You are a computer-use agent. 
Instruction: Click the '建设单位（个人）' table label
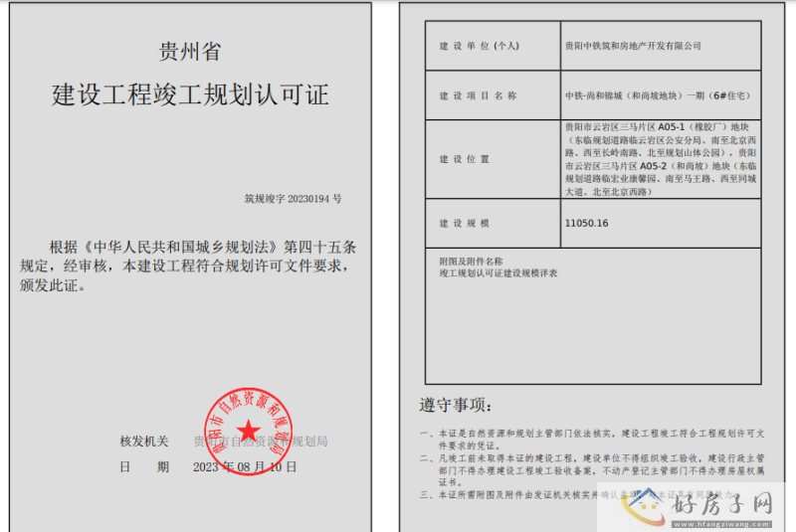480,46
